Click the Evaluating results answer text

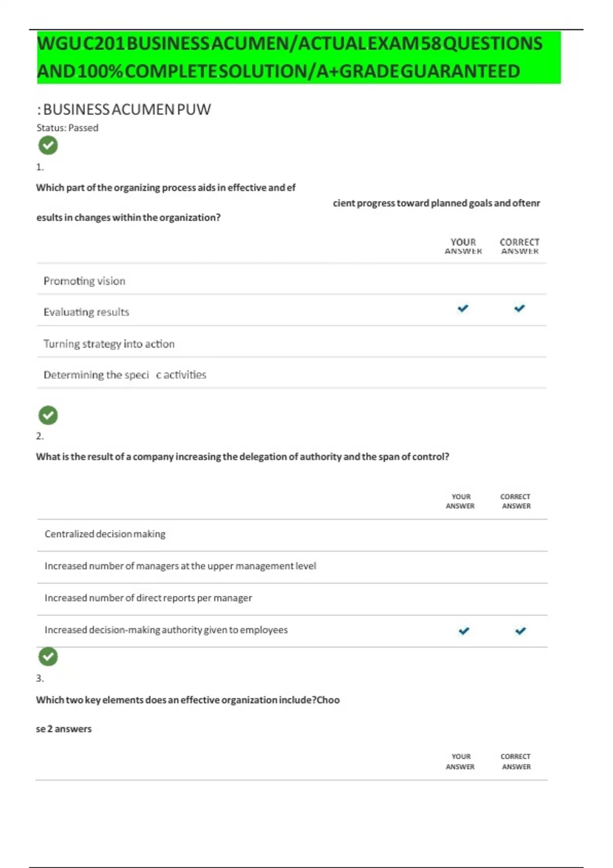[86, 312]
